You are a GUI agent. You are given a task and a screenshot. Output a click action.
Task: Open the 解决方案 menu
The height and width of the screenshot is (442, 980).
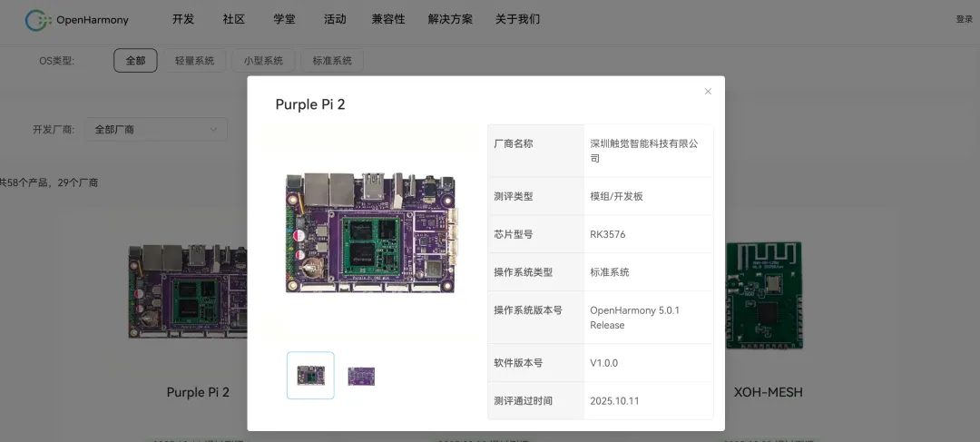click(450, 19)
